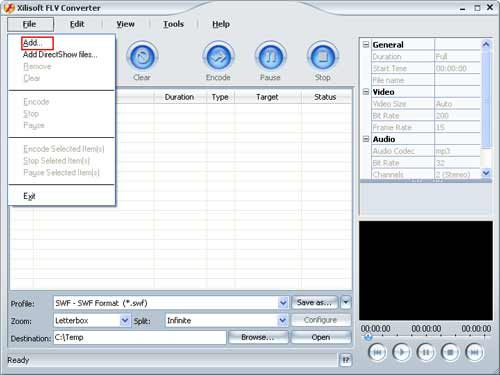Maximize the Xilisoft FLV Converter window
Image resolution: width=500 pixels, height=375 pixels.
pos(477,8)
